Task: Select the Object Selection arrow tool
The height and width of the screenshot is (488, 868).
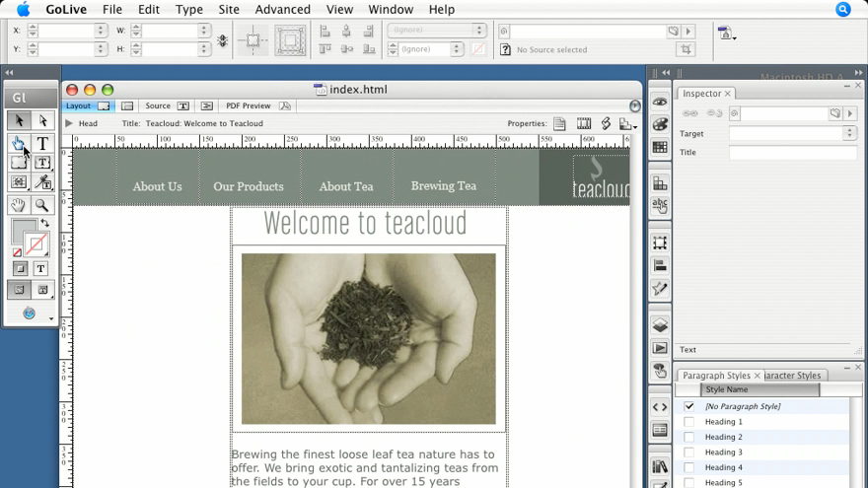Action: [19, 120]
